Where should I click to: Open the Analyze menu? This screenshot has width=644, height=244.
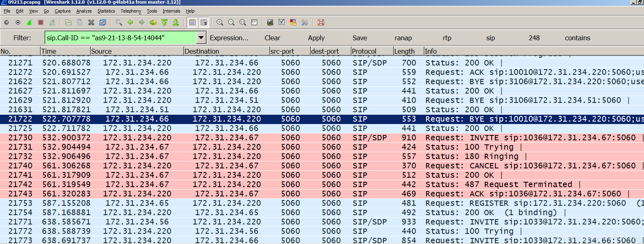tap(84, 11)
